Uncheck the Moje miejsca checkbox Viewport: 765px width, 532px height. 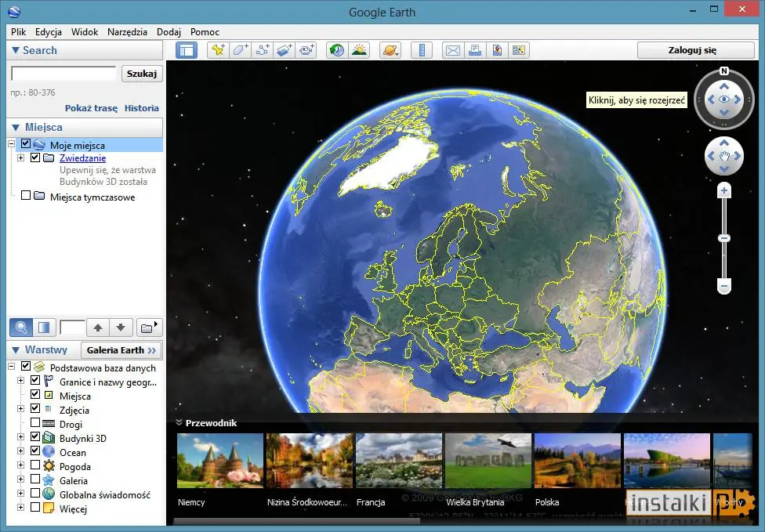(x=26, y=144)
